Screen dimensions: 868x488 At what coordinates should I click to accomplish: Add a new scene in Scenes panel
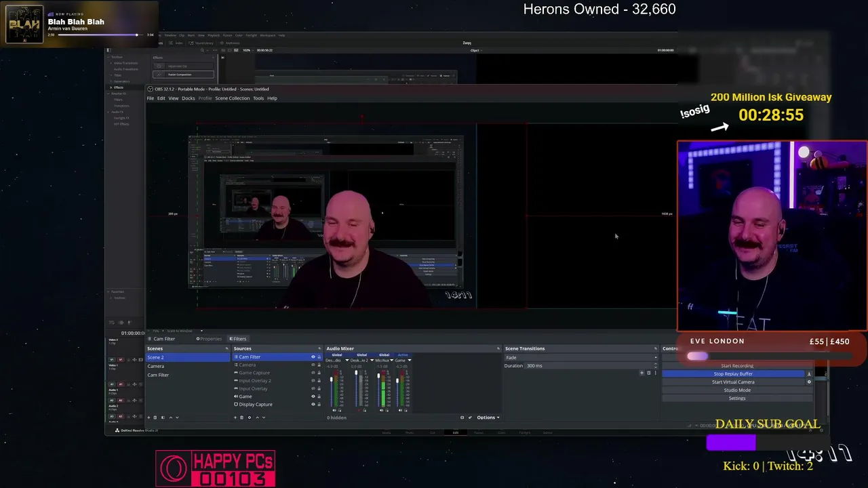pyautogui.click(x=149, y=418)
